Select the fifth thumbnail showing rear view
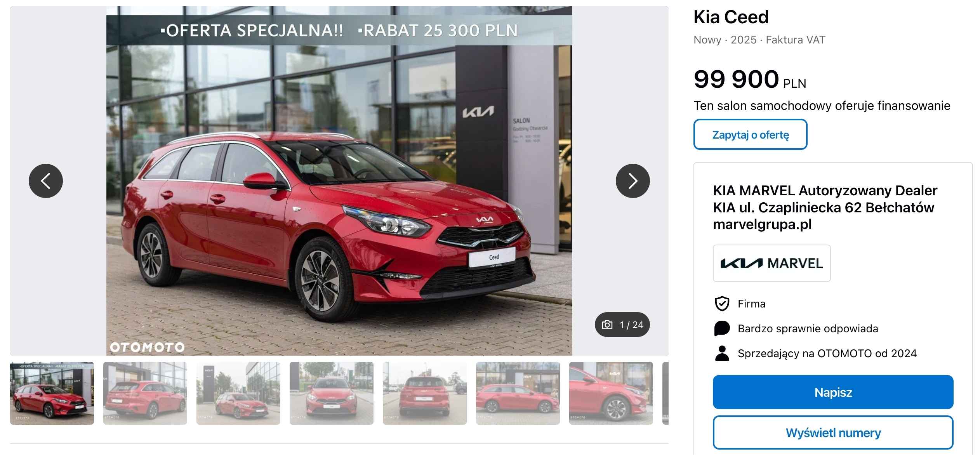Screen dimensions: 980x455 (x=425, y=393)
